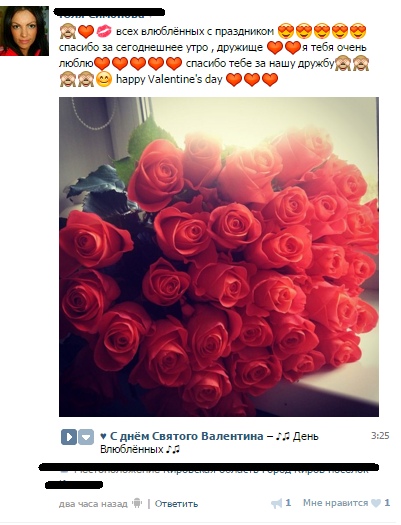Click the blushing smiley emoji before happy Valentine's
Screen dimensions: 401x525
104,80
